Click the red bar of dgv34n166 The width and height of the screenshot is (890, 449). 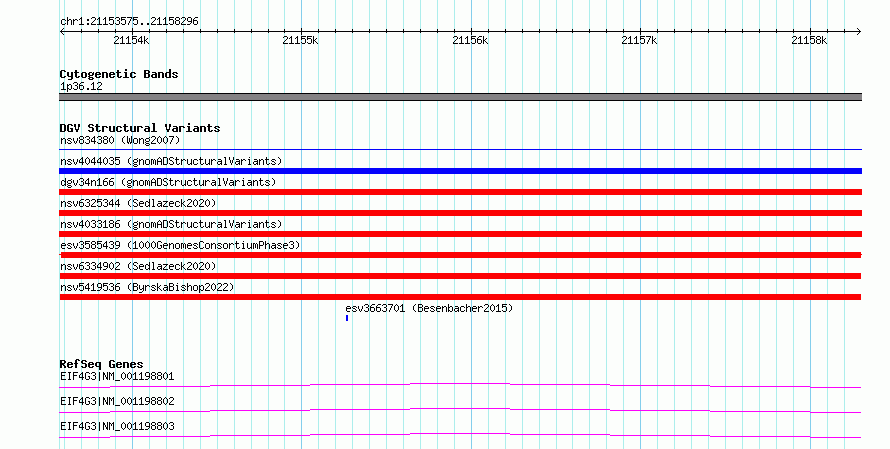pos(460,192)
